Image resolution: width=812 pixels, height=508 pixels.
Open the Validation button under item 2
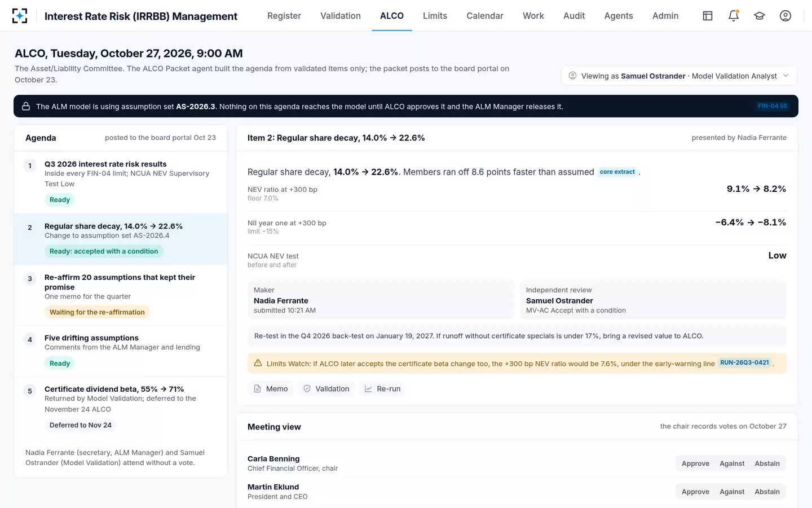click(x=326, y=389)
